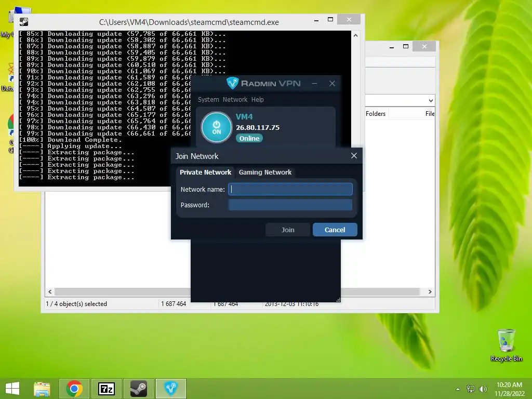
Task: Click '1 / 4 object(s) selected' status text
Action: 76,304
